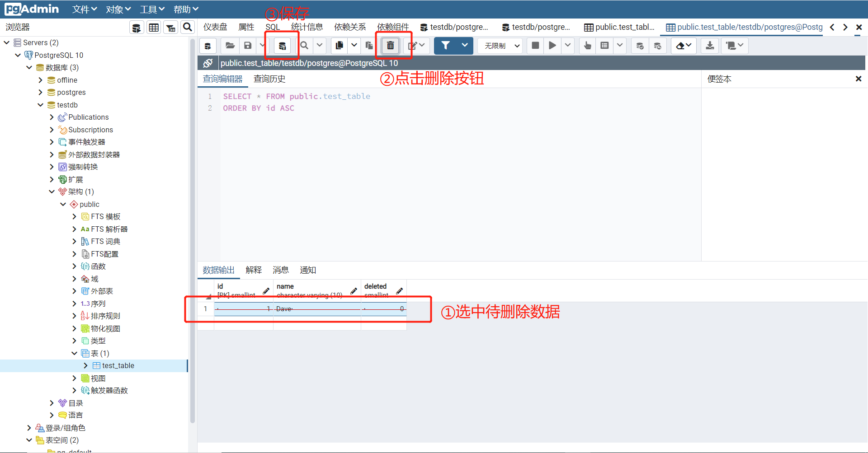
Task: Expand the Publications tree node
Action: [52, 117]
